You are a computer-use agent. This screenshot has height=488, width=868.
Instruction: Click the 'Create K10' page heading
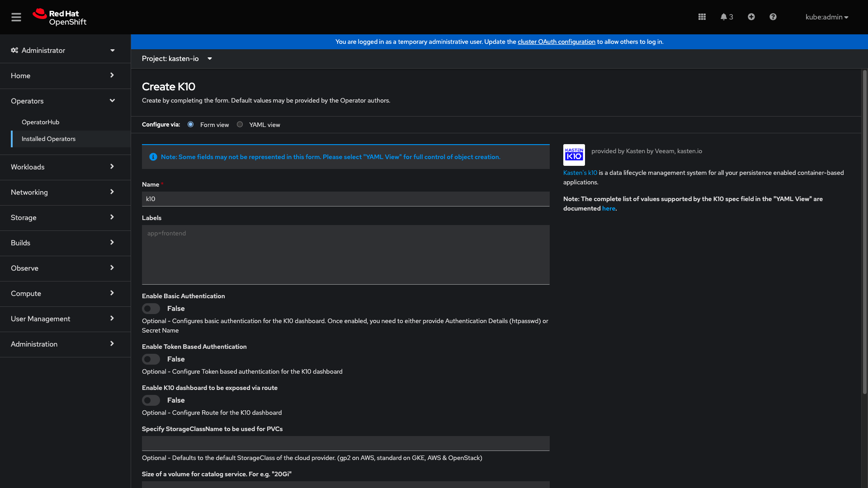[x=169, y=87]
